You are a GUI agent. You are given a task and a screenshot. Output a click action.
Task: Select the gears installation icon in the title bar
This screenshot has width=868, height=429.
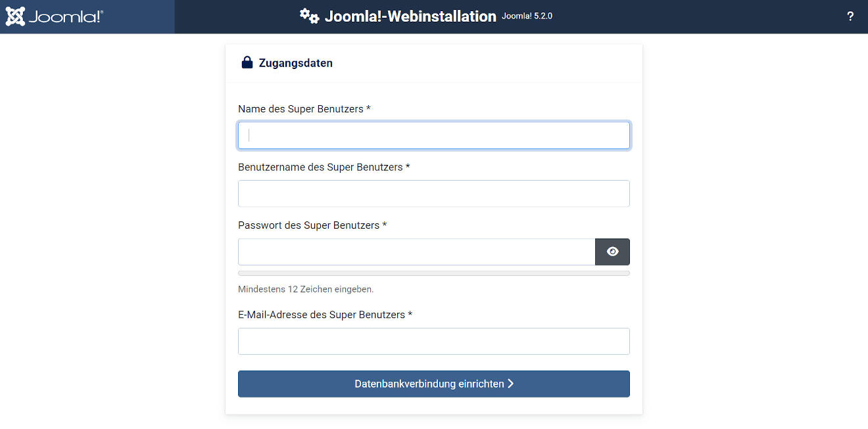coord(309,16)
